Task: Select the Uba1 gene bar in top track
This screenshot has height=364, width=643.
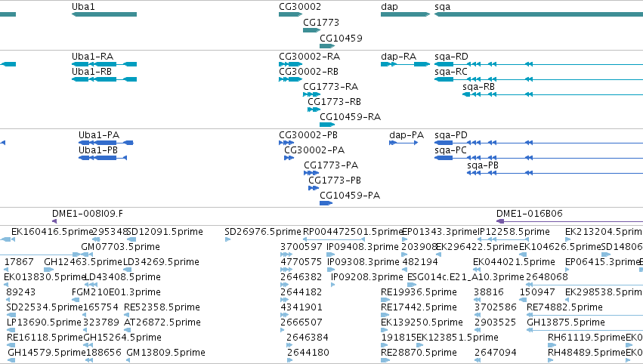Action: tap(104, 14)
